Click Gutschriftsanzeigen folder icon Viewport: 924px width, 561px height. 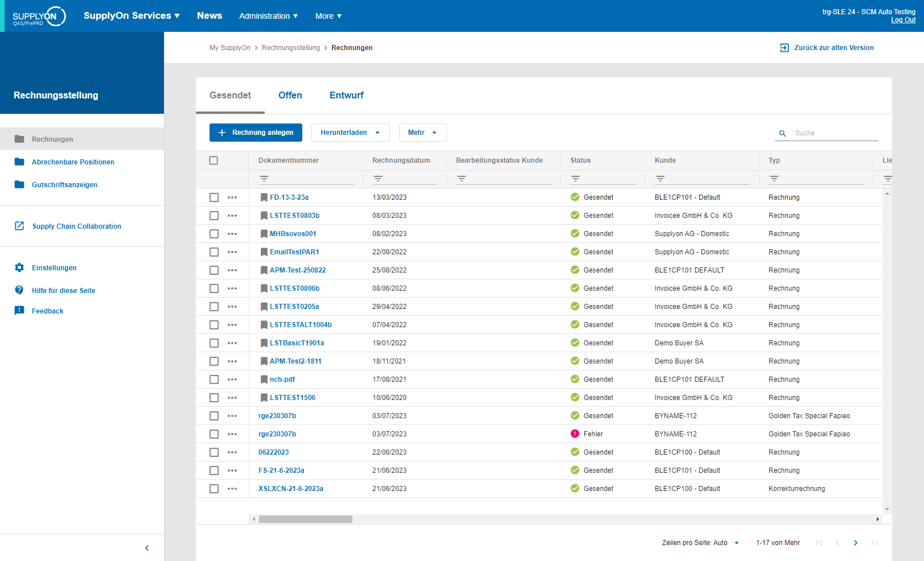point(19,184)
